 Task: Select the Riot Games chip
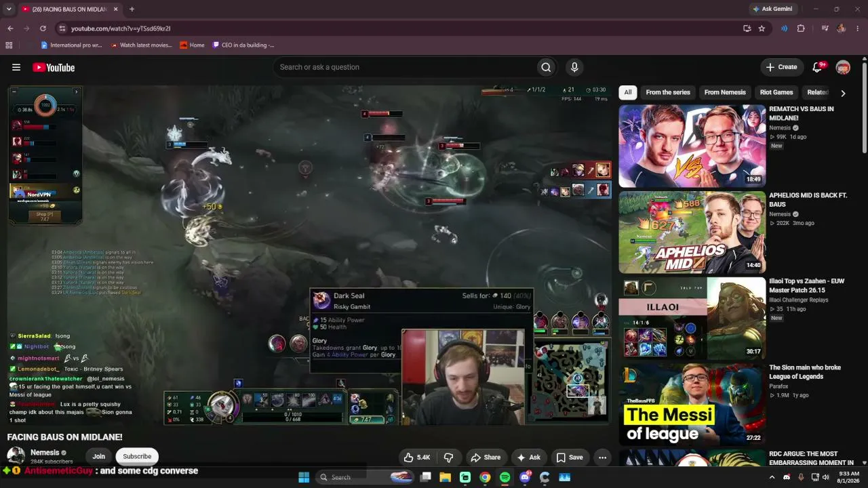click(x=776, y=92)
